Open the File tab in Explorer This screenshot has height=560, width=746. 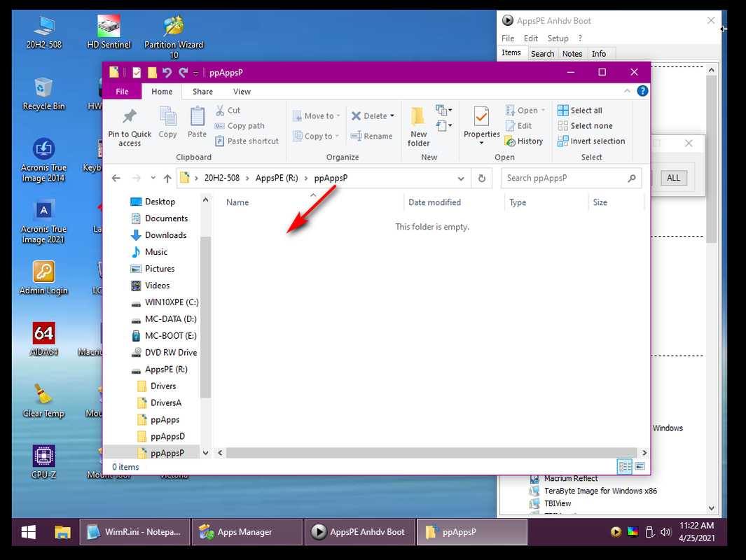click(x=122, y=91)
